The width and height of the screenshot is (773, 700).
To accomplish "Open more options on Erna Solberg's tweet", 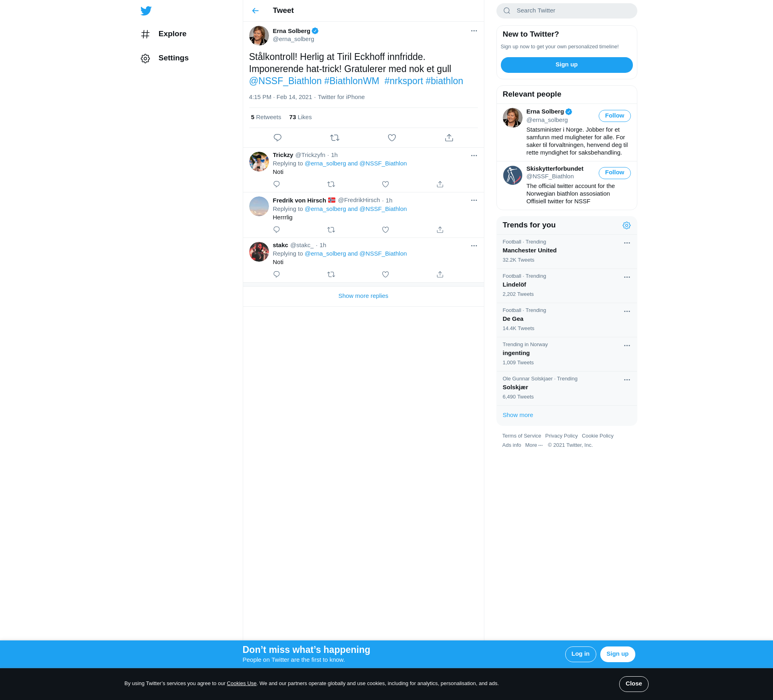I will [474, 31].
